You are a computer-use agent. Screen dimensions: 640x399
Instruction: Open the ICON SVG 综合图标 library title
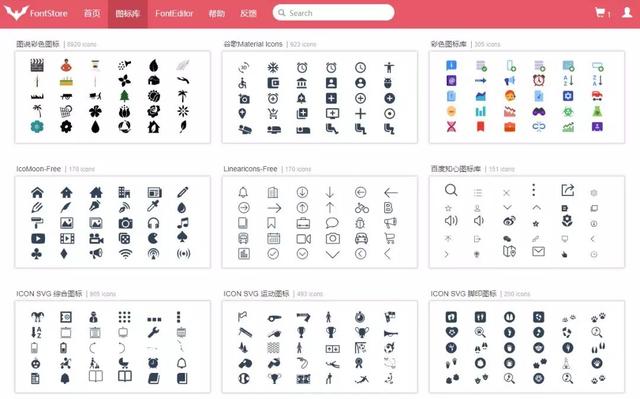coord(49,293)
